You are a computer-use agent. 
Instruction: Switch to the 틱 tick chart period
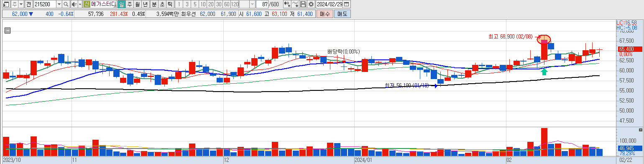pyautogui.click(x=170, y=4)
